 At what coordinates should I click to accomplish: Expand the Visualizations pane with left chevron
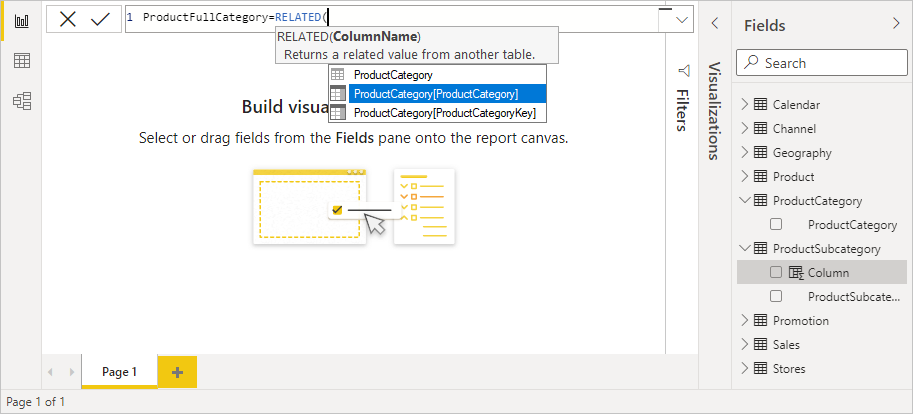714,24
